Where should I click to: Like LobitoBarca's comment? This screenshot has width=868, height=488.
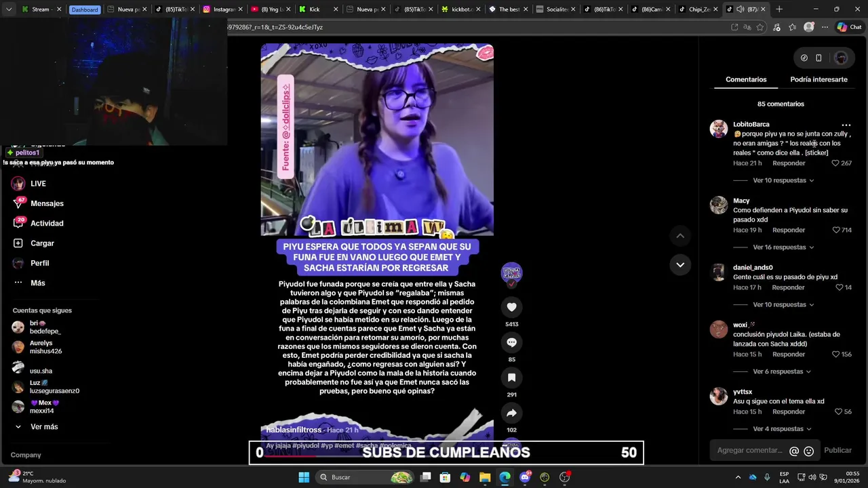point(835,163)
